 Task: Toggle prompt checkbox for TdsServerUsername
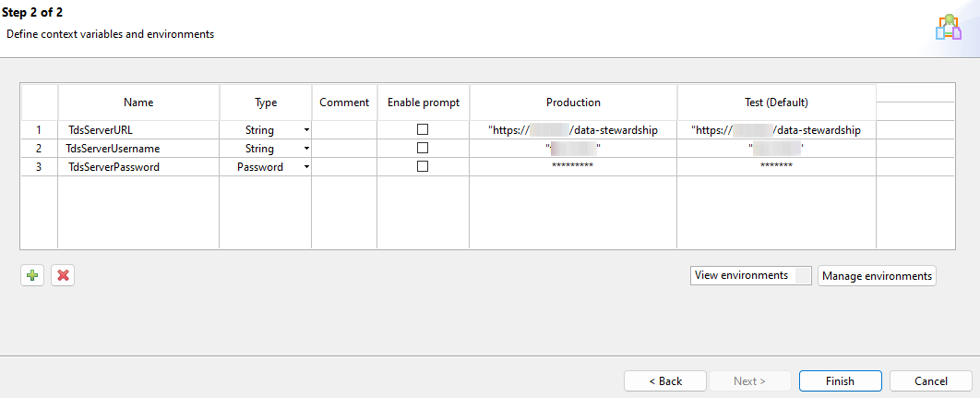[423, 149]
